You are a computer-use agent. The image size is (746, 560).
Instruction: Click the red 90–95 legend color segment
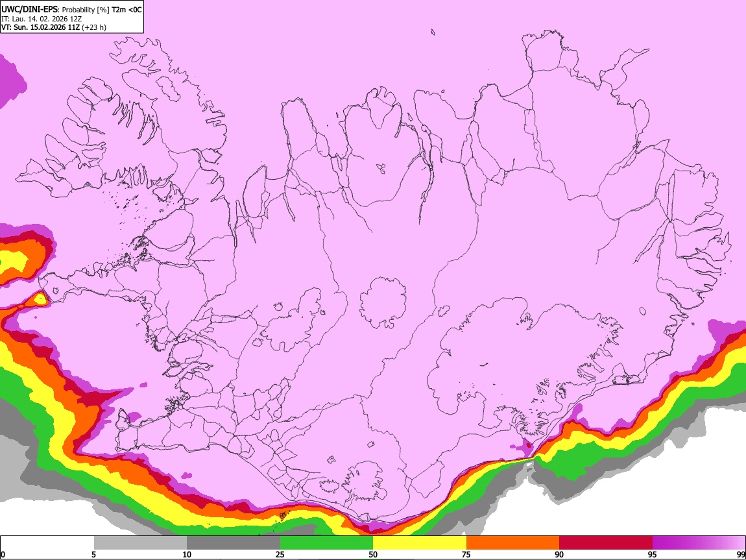(606, 542)
